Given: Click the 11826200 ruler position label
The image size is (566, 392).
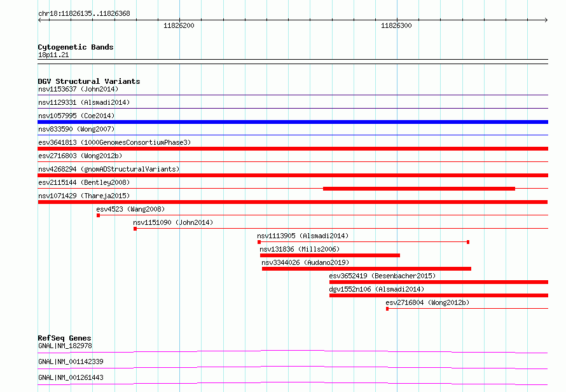Looking at the screenshot, I should tap(179, 25).
